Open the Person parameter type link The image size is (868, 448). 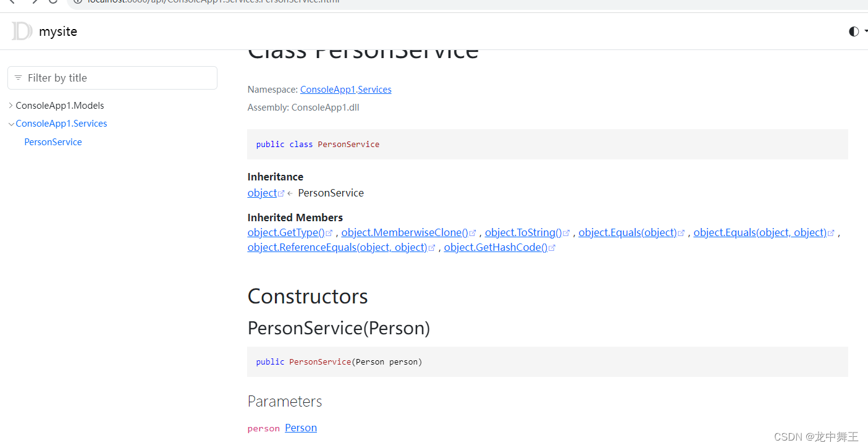click(x=301, y=428)
